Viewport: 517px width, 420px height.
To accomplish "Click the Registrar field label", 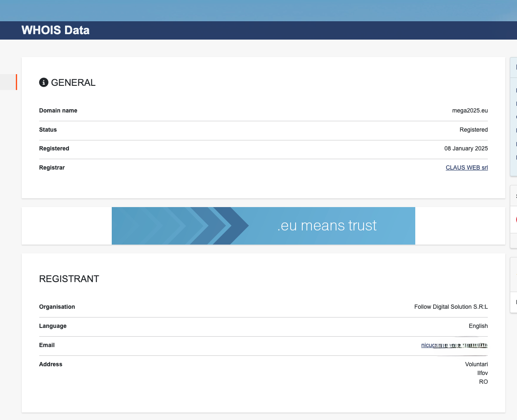I will 52,167.
